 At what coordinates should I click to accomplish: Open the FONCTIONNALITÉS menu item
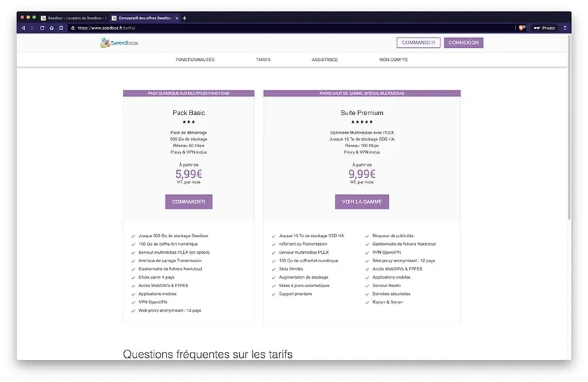click(195, 60)
